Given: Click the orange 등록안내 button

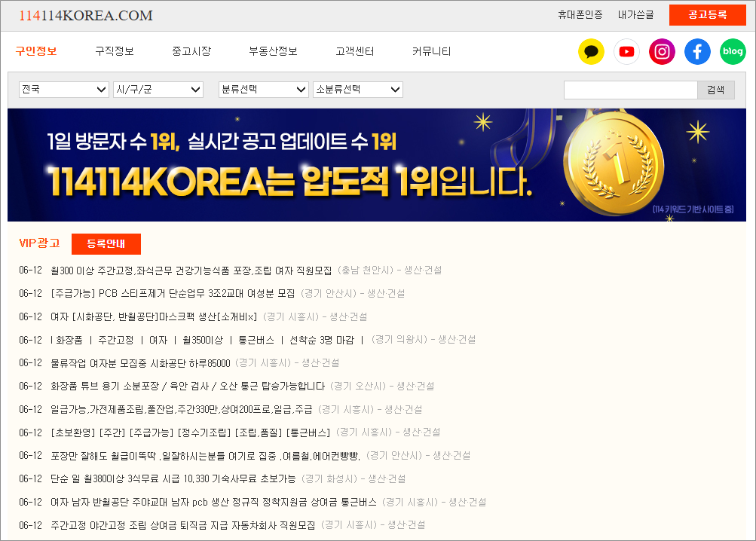Looking at the screenshot, I should (x=106, y=243).
